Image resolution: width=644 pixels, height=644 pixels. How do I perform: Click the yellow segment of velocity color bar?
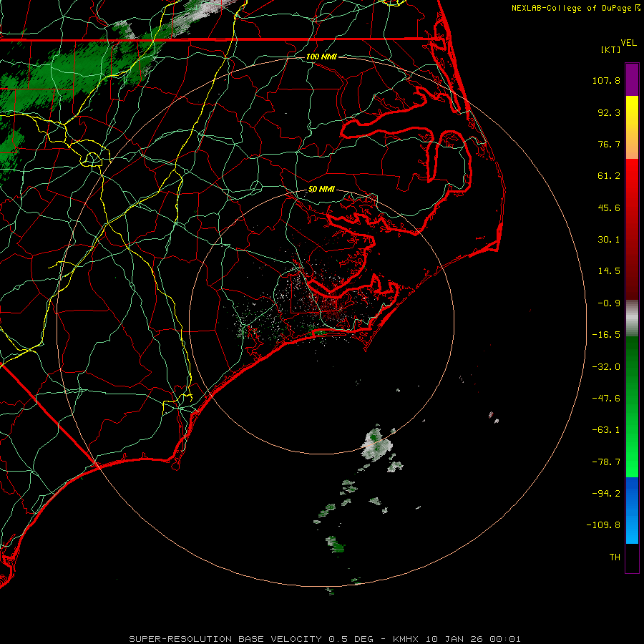pos(632,111)
